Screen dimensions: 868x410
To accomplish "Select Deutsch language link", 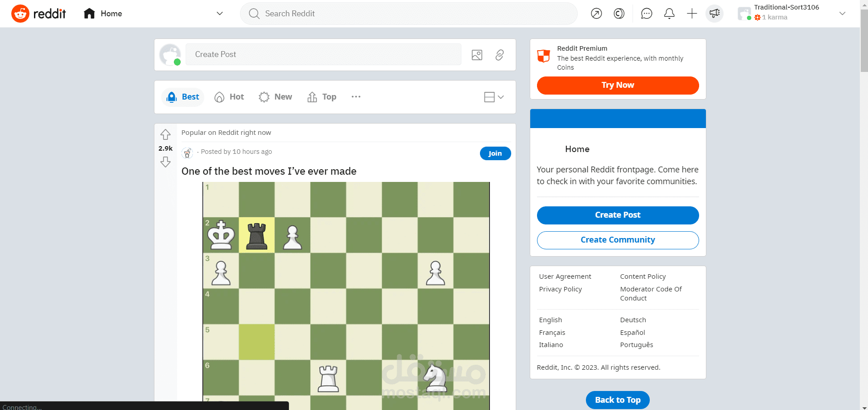I will coord(633,320).
